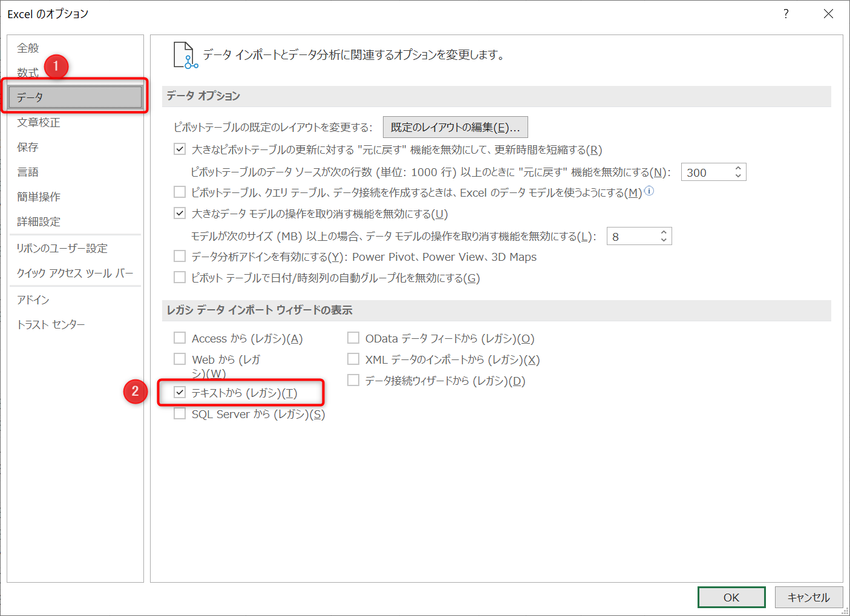The width and height of the screenshot is (850, 616).
Task: Click the model size field showing 8
Action: point(632,237)
